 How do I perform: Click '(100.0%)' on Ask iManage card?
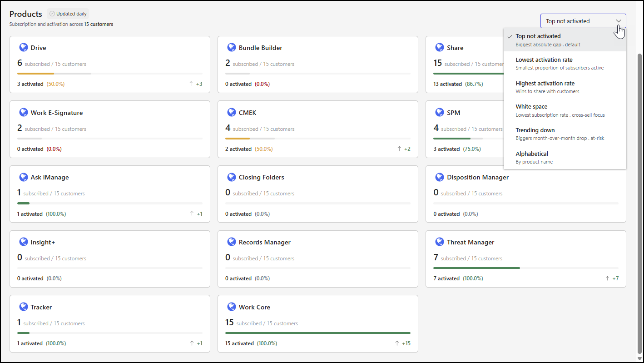(56, 214)
